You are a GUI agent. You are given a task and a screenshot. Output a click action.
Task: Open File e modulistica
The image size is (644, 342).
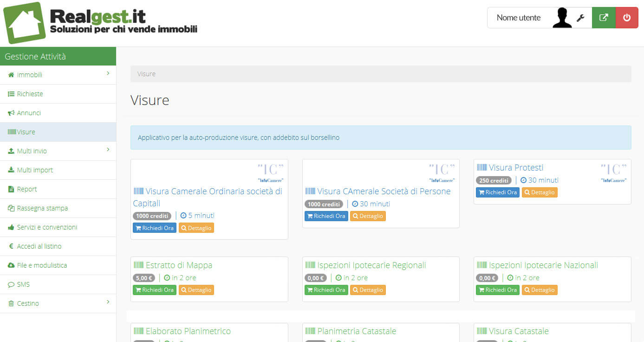tap(58, 265)
